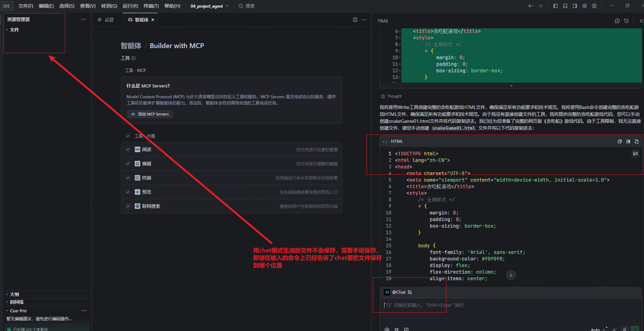Expand the 时间线 section
Screen dimensions: 644x331
pos(7,302)
